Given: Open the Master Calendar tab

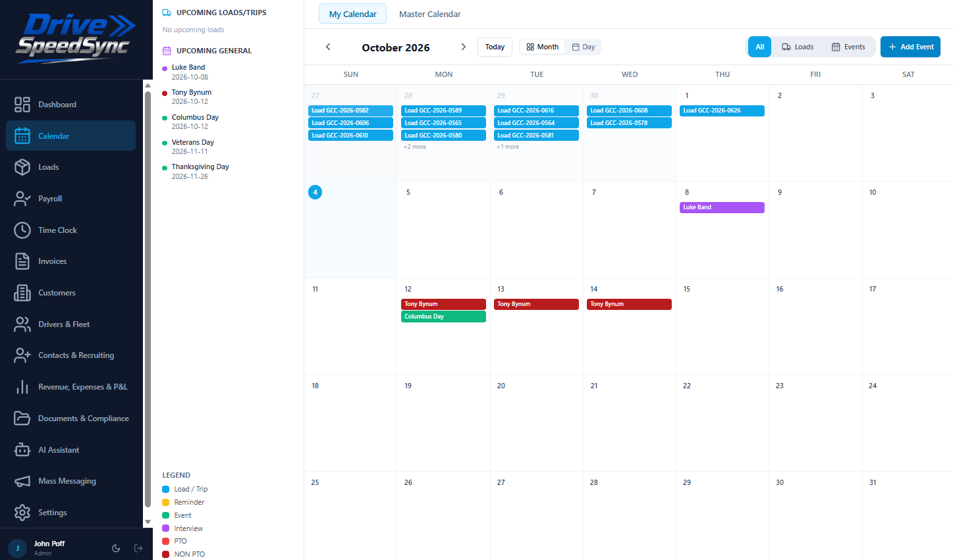Looking at the screenshot, I should (430, 14).
